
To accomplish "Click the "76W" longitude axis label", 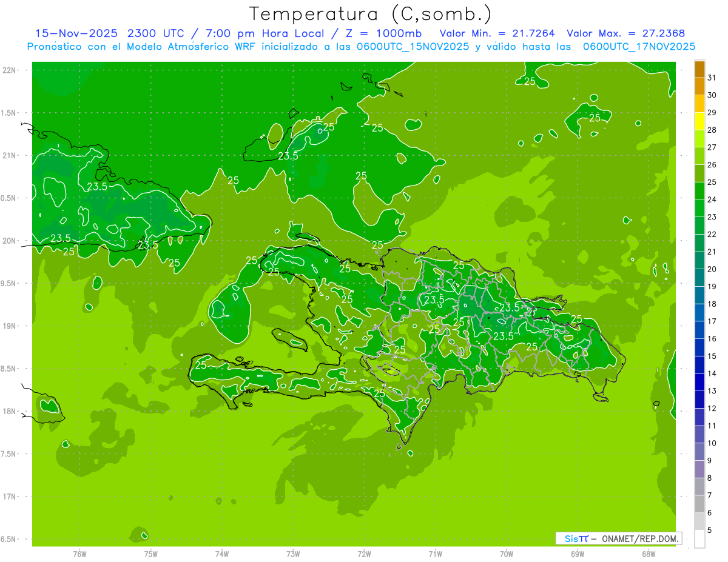I will [x=79, y=554].
